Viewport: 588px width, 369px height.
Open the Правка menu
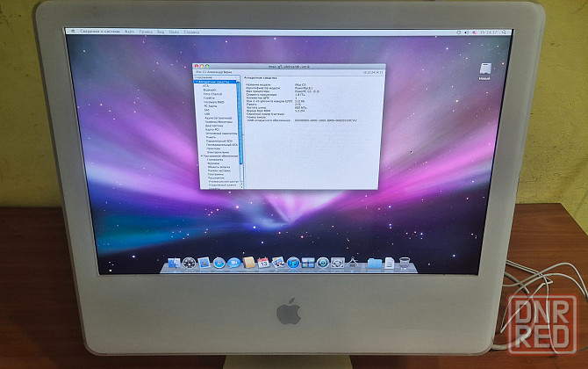click(x=146, y=32)
